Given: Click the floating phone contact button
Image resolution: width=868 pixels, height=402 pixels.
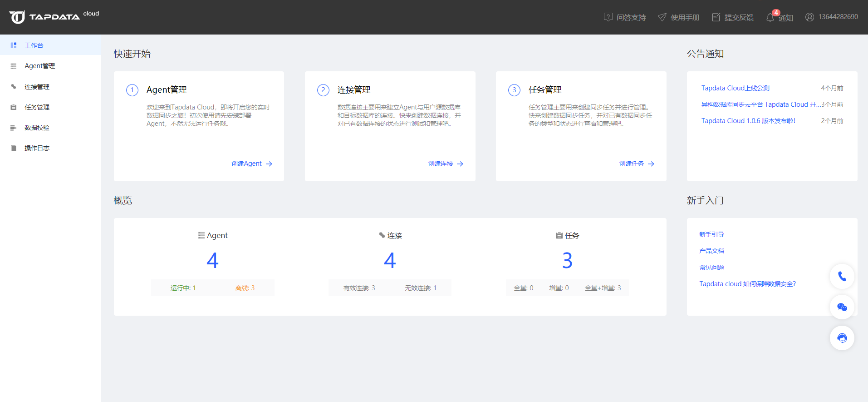Looking at the screenshot, I should (x=842, y=276).
